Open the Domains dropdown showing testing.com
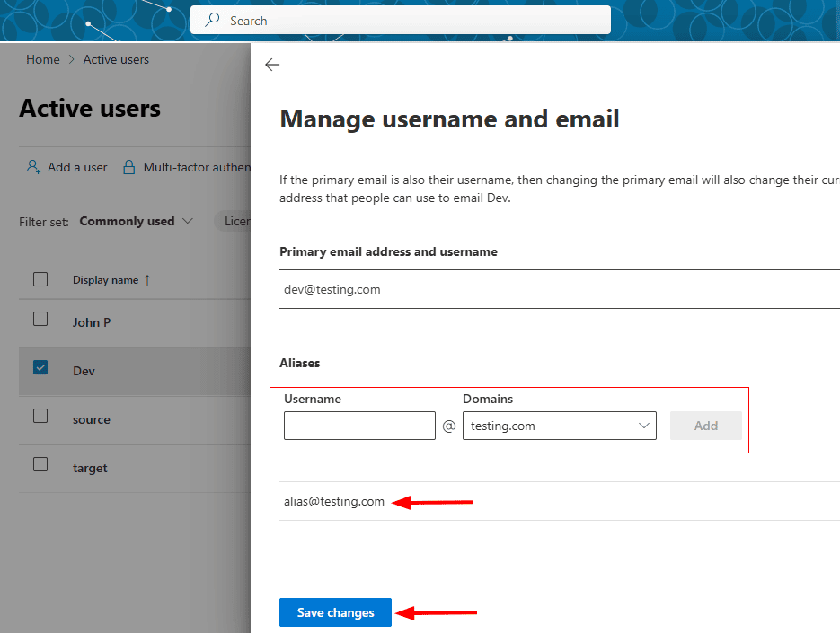 pos(559,426)
